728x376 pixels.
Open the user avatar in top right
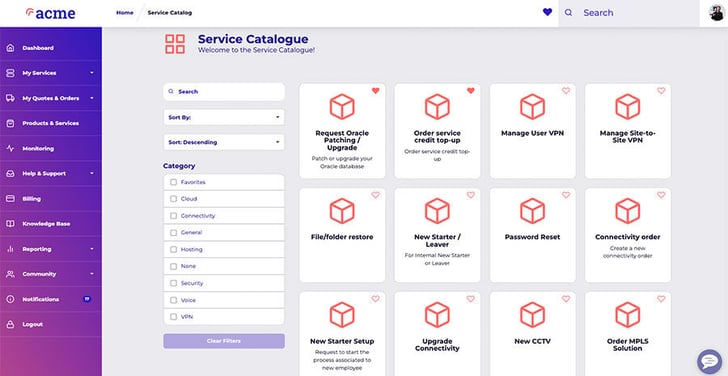click(x=716, y=13)
